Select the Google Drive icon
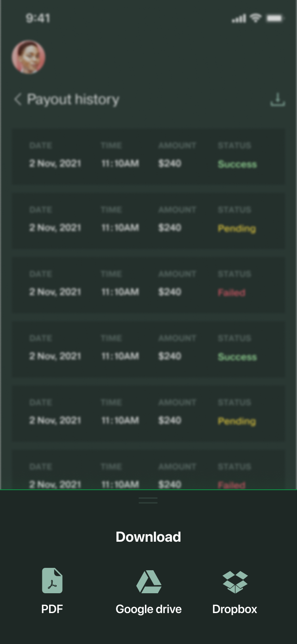Image resolution: width=297 pixels, height=644 pixels. [x=148, y=581]
